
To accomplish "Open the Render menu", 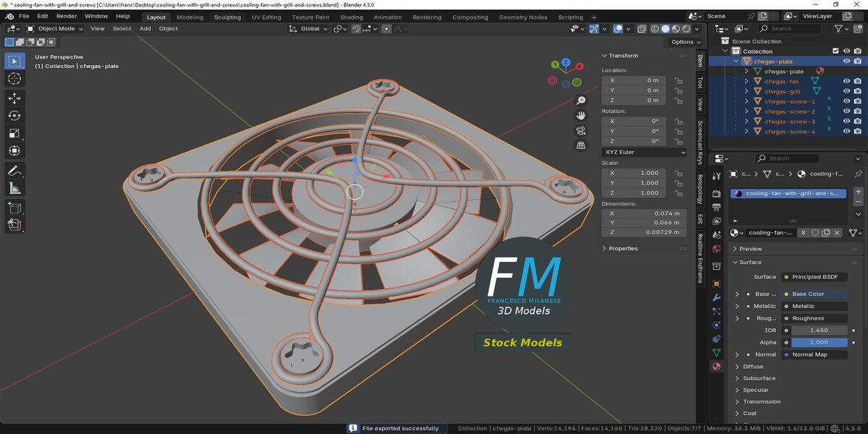I will coord(67,16).
